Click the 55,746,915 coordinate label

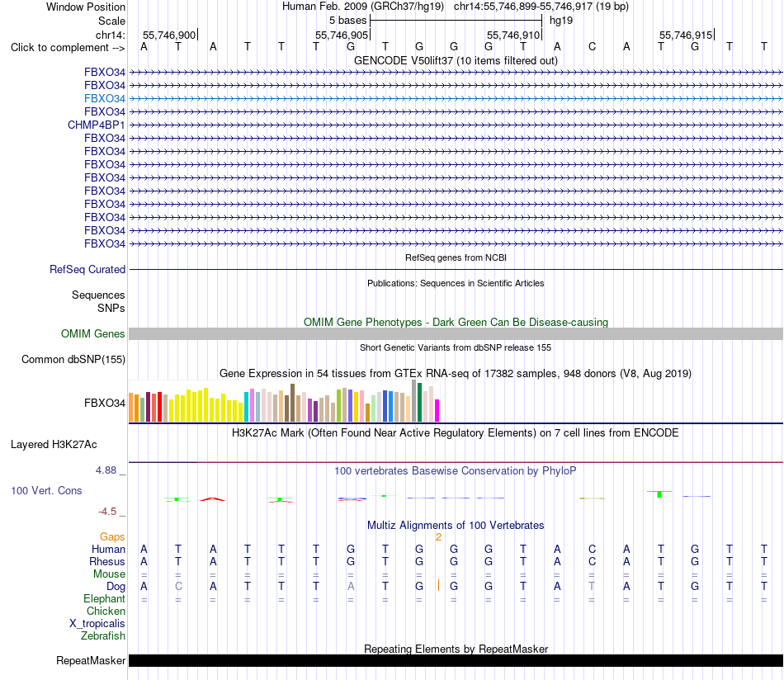(x=686, y=35)
